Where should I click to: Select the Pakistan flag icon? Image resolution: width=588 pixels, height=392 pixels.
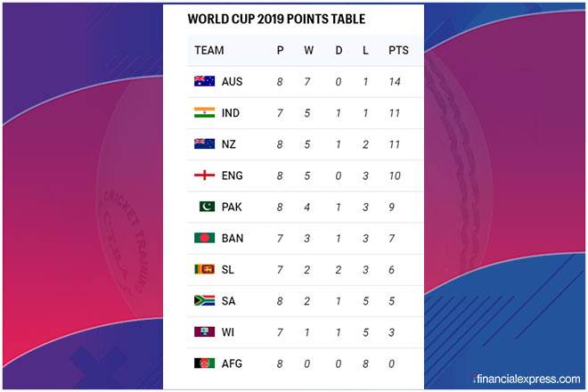(x=207, y=207)
